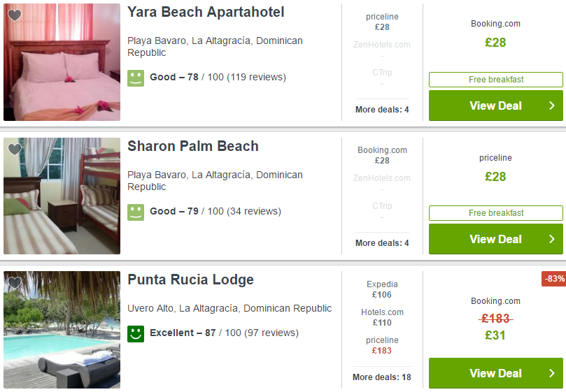The image size is (566, 392).
Task: Click arrow chevron on Sharon Palm View Deal
Action: point(551,239)
